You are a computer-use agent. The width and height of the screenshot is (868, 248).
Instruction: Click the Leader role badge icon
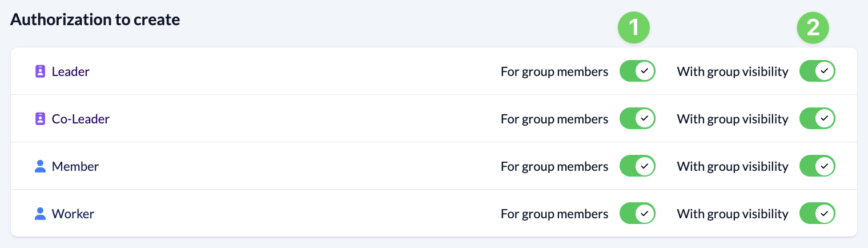point(40,71)
